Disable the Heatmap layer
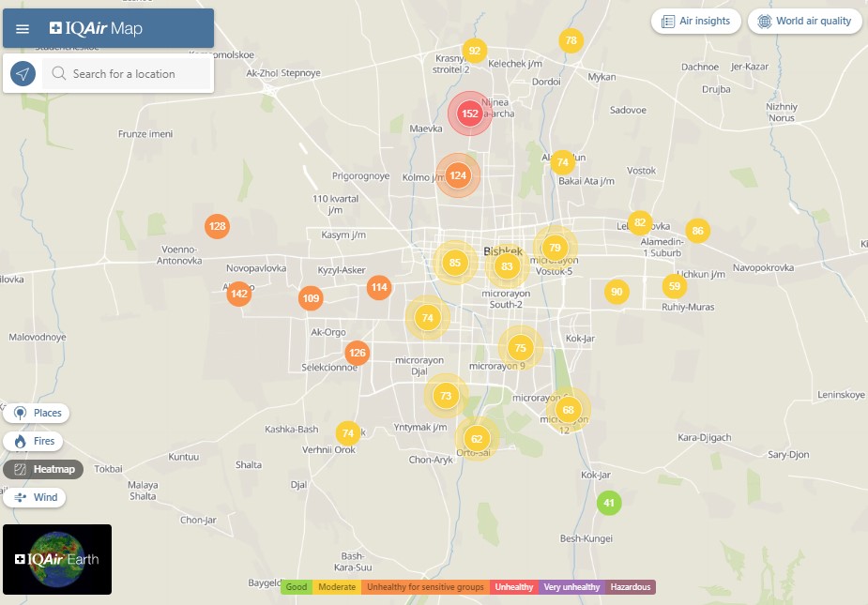Viewport: 868px width, 605px height. click(44, 469)
